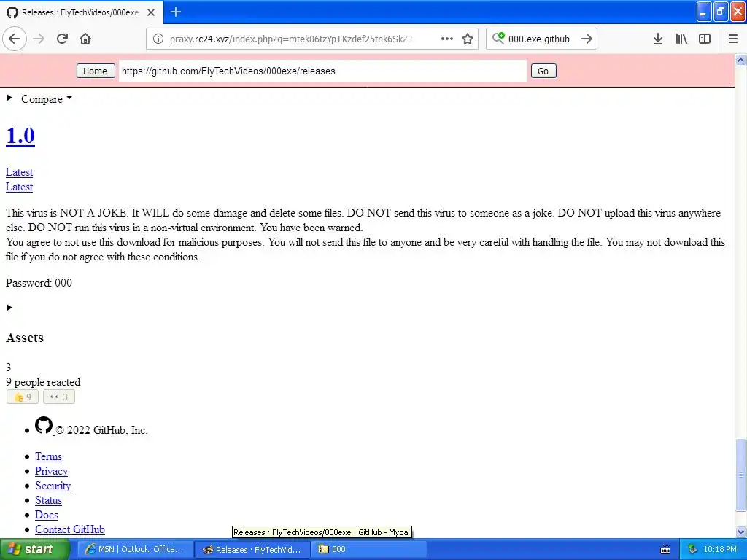Screen dimensions: 747x560
Task: Open the hamburger application menu
Action: click(733, 39)
